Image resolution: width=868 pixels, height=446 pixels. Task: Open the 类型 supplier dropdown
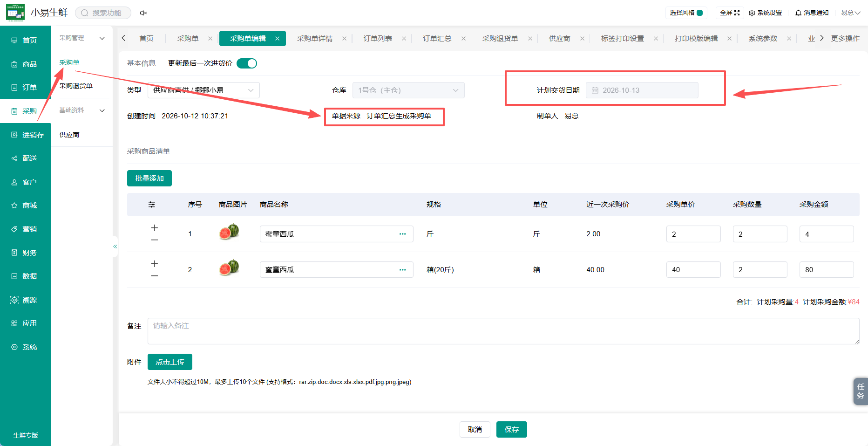coord(203,90)
